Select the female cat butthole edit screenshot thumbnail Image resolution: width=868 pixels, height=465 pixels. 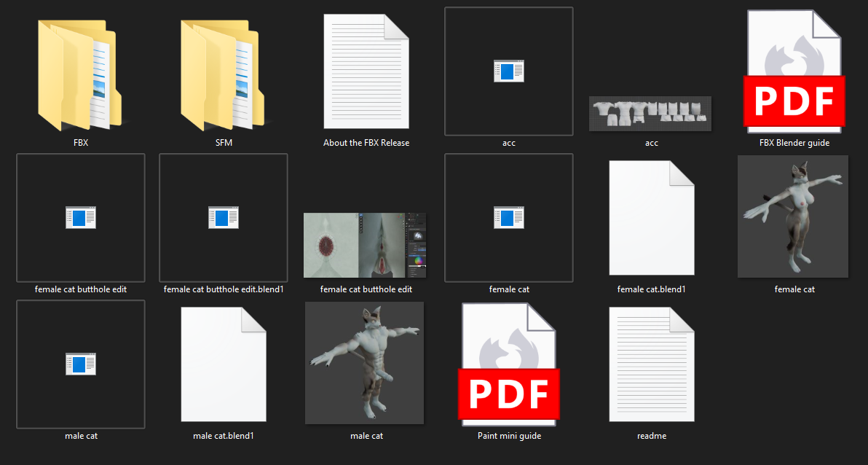366,245
